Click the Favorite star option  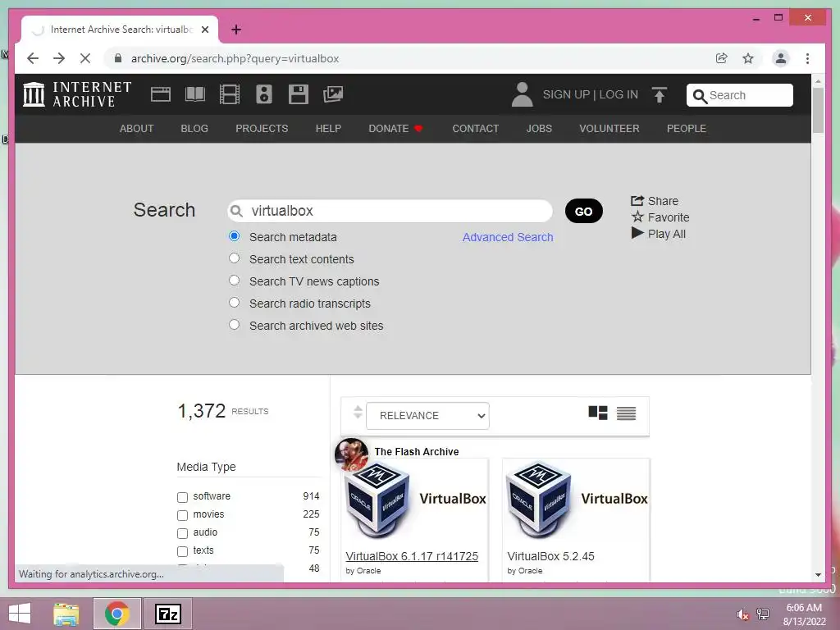tap(660, 217)
